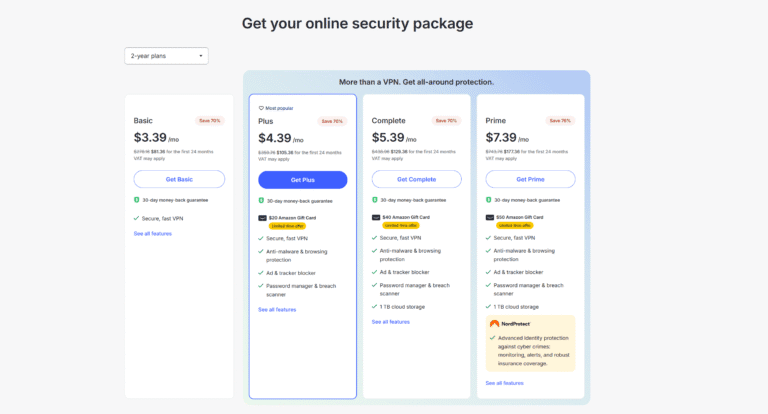
Task: Click the $40 Amazon Gift Card icon
Action: click(376, 217)
